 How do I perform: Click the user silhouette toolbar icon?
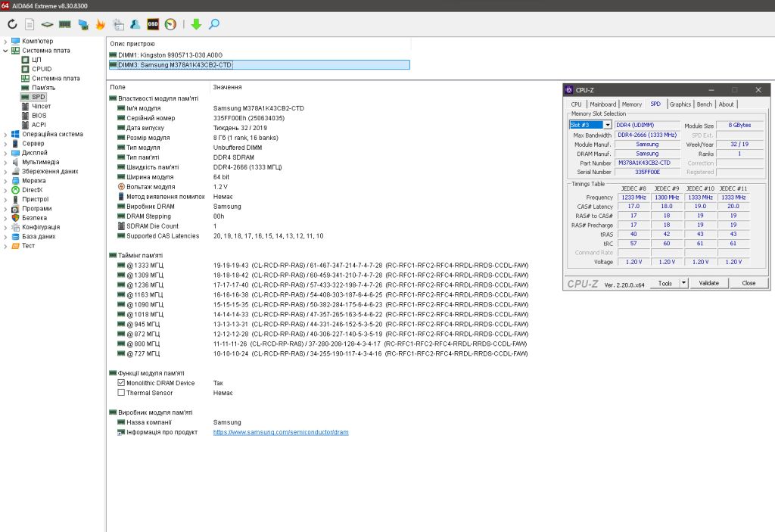click(x=135, y=24)
